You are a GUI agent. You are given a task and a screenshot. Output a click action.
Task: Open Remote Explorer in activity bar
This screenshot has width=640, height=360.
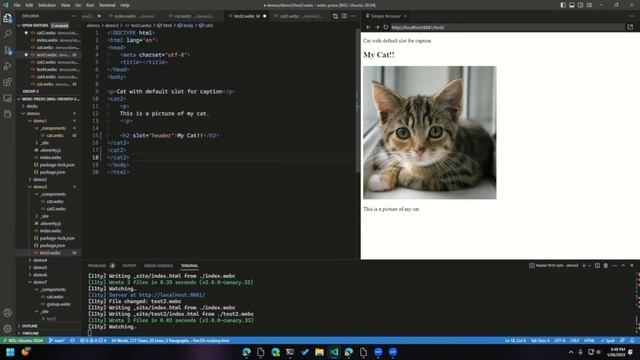7,98
